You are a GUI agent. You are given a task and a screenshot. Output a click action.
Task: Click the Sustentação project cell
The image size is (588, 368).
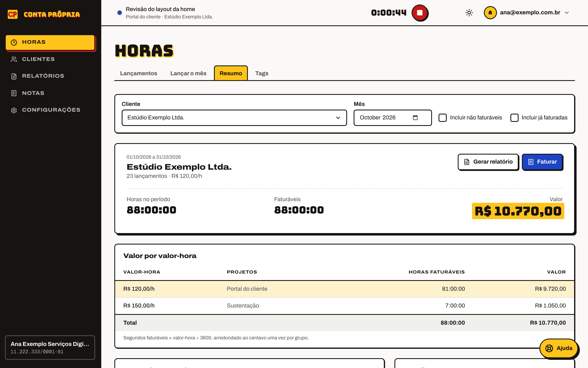tap(243, 305)
